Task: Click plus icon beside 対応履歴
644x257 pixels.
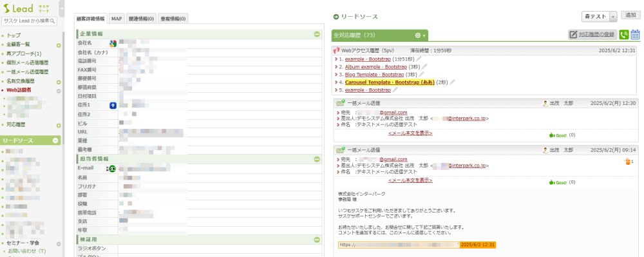Action: coord(59,126)
